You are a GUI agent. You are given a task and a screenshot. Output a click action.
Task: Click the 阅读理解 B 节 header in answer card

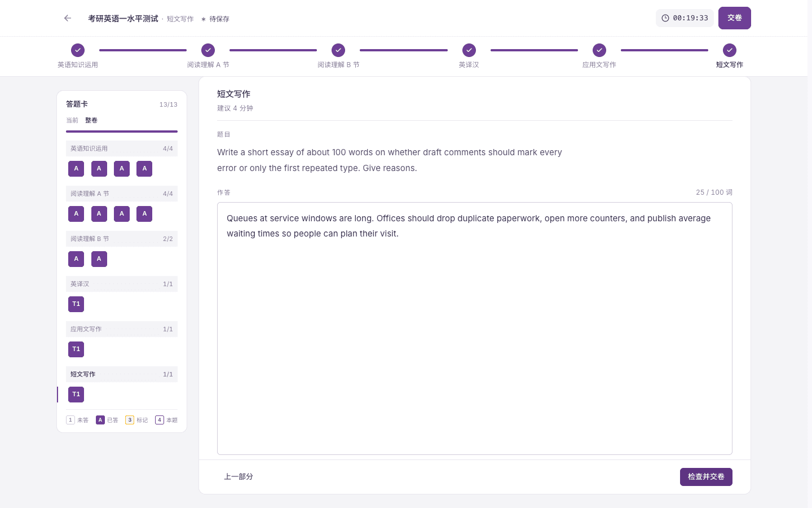click(x=122, y=239)
